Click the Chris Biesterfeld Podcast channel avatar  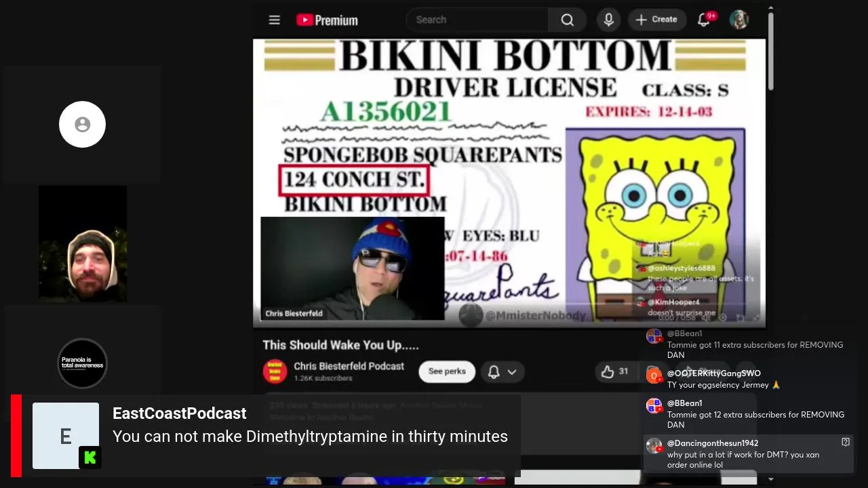[x=275, y=371]
